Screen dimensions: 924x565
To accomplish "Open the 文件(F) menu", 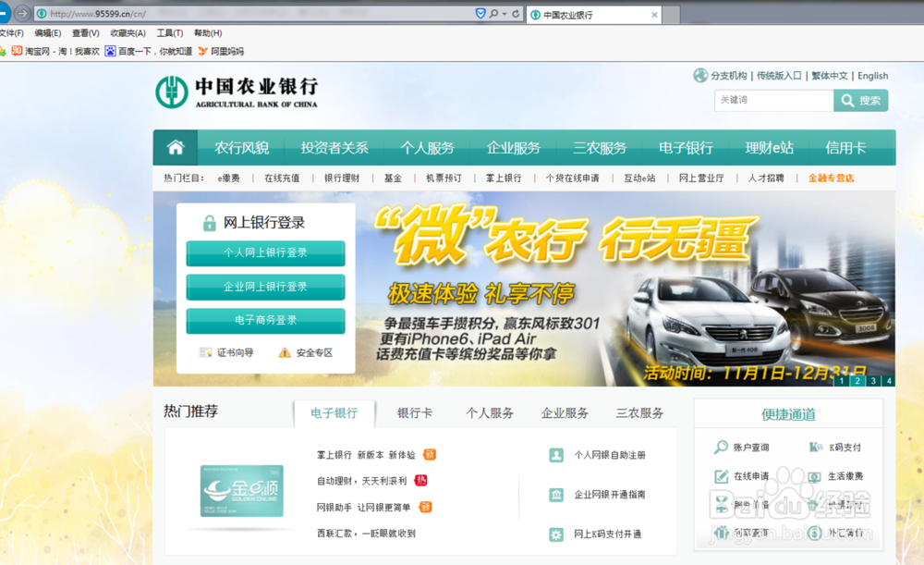I will [x=12, y=33].
